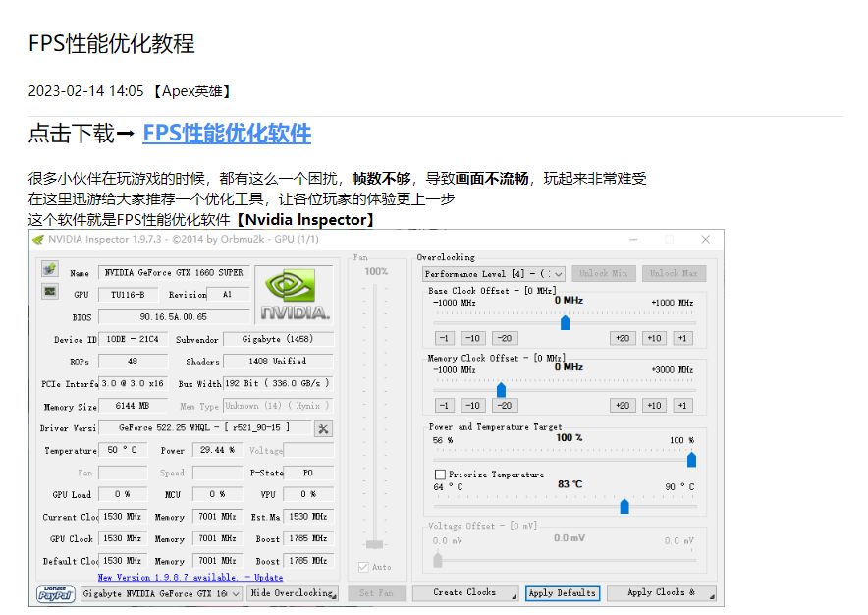Toggle the Auto fan checkbox
868x615 pixels.
(x=363, y=567)
